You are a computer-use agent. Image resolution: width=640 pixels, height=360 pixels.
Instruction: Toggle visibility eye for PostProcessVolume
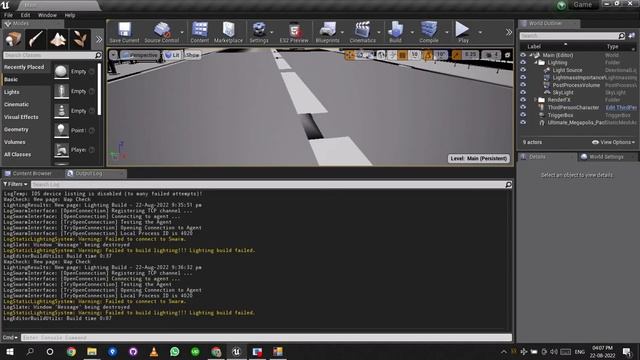point(523,85)
